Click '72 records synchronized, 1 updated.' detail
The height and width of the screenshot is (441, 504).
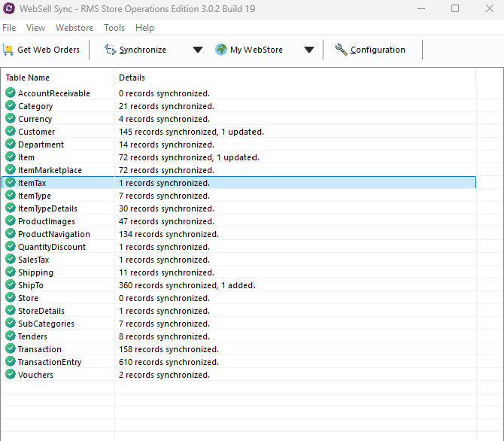click(189, 157)
